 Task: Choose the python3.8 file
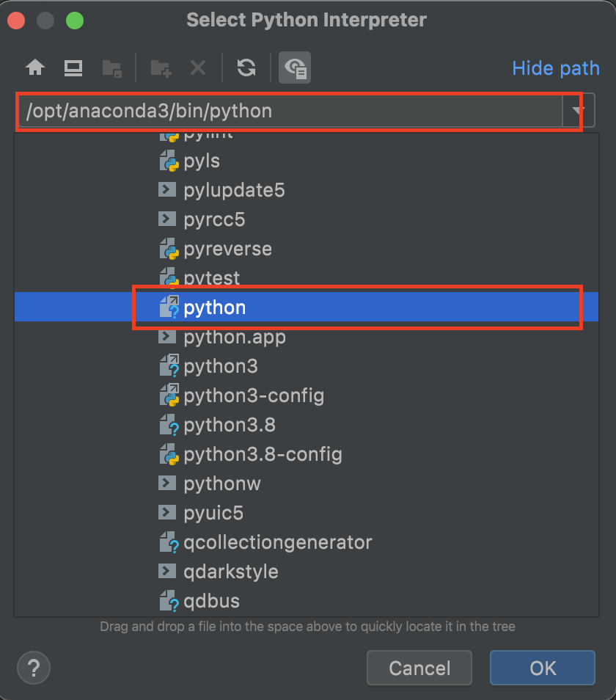point(230,425)
